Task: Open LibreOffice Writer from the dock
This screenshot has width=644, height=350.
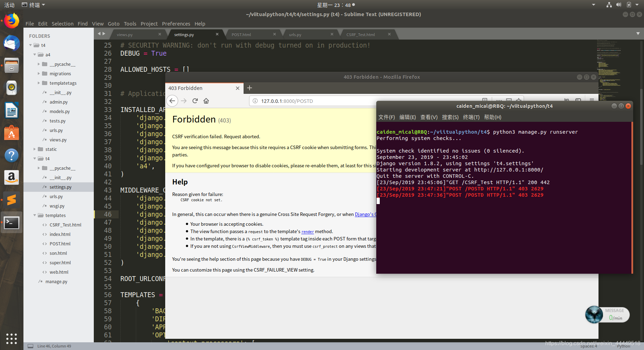Action: click(x=12, y=110)
